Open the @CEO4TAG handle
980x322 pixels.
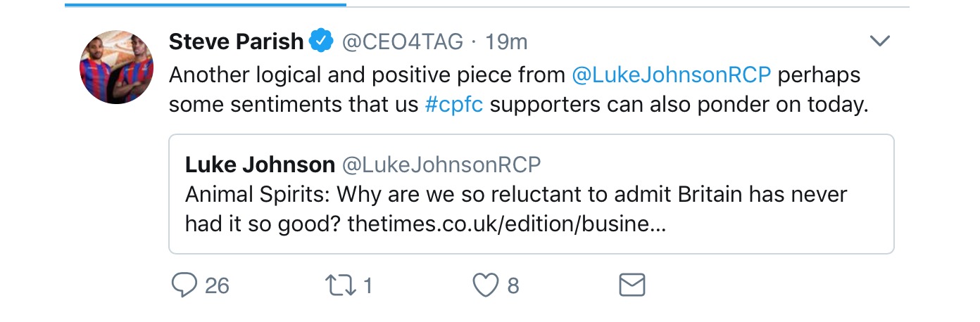click(402, 42)
